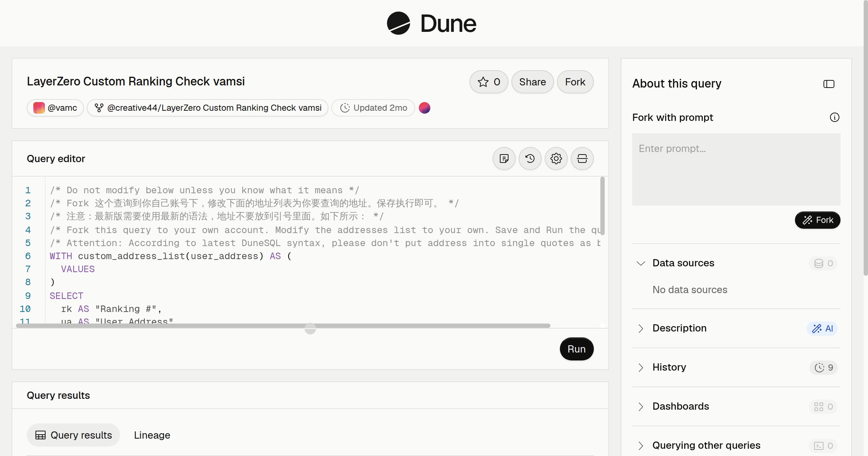Click editor vertical scrollbar thumb

(603, 206)
